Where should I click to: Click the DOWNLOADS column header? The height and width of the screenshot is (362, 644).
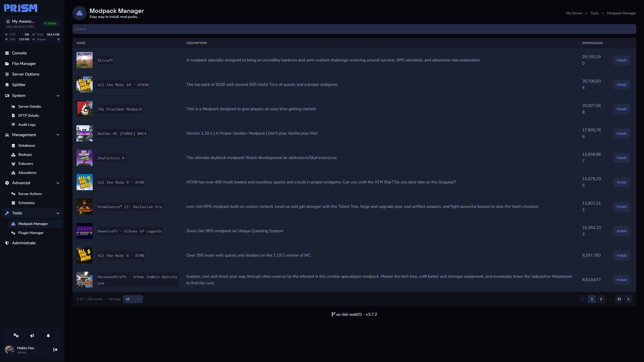pos(592,43)
